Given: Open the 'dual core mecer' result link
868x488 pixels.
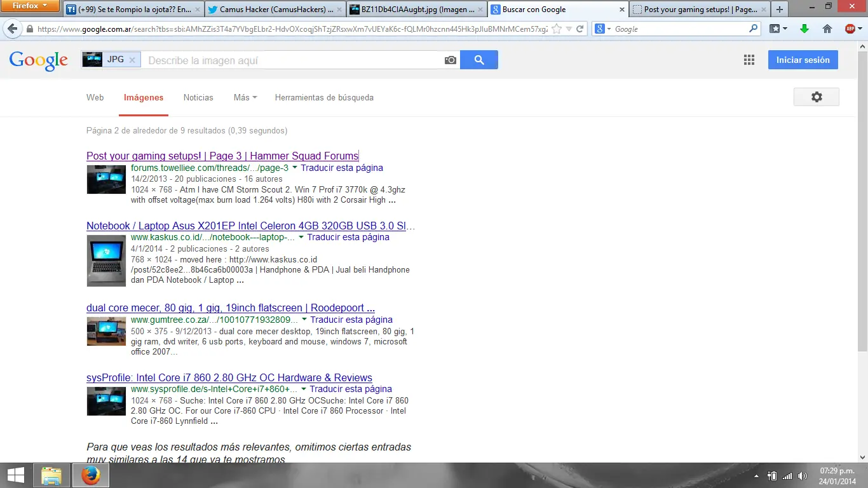Looking at the screenshot, I should coord(231,308).
